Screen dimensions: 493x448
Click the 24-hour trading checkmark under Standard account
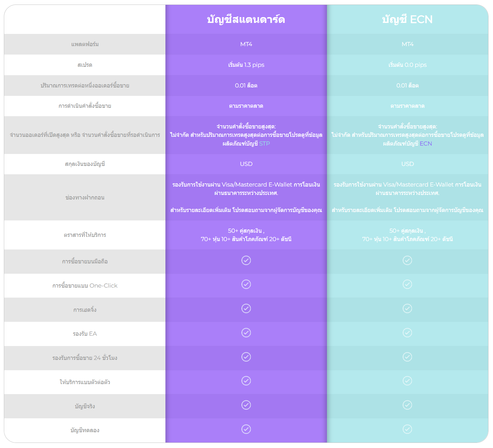[x=246, y=357]
